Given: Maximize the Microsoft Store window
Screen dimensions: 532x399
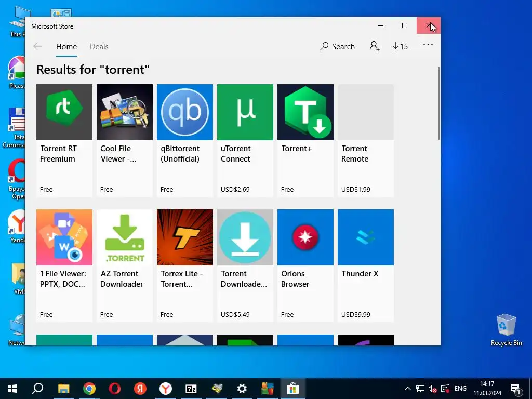Looking at the screenshot, I should click(404, 25).
